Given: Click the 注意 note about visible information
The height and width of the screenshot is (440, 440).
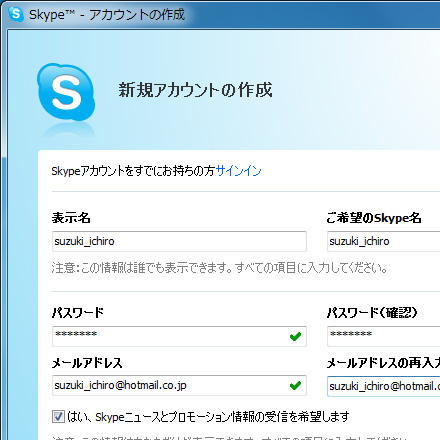Looking at the screenshot, I should (x=219, y=268).
